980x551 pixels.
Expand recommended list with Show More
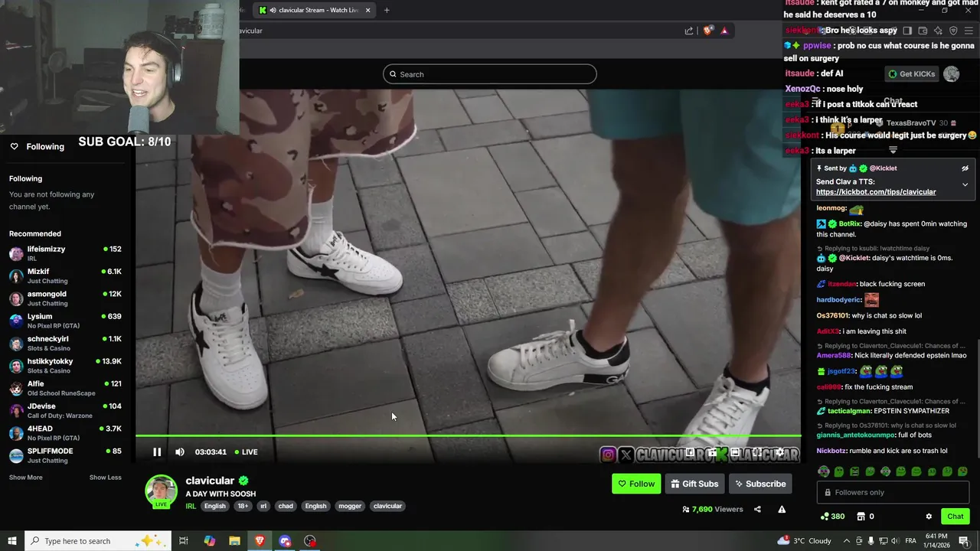click(x=26, y=478)
